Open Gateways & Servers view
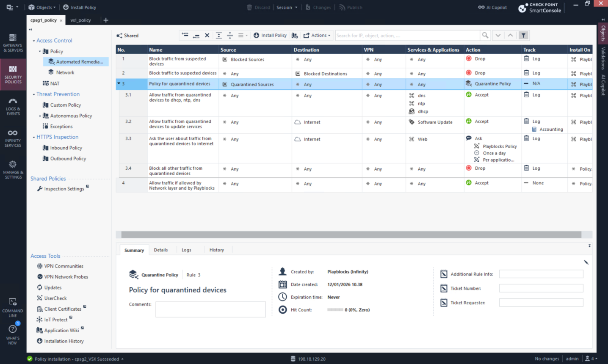 [13, 43]
